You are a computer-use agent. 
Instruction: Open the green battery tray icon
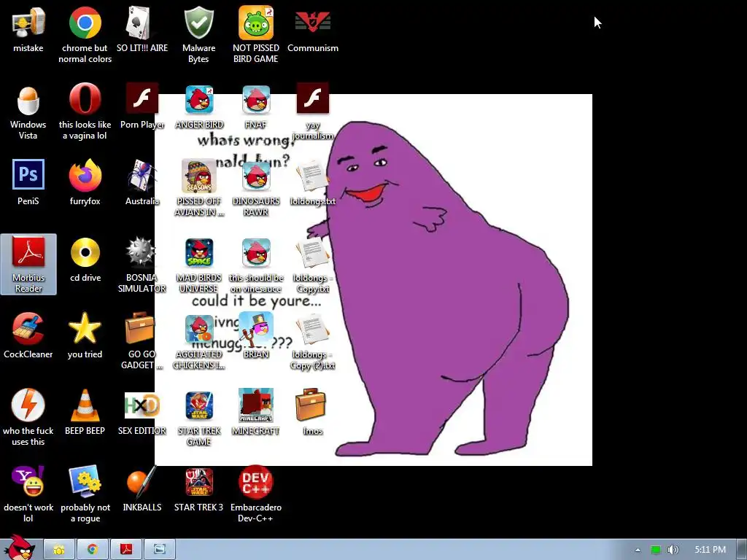click(656, 550)
